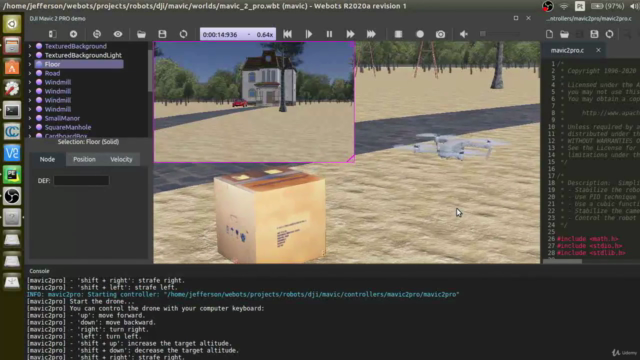
Task: Open Wi-Fi network menu in top panel
Action: tap(564, 6)
